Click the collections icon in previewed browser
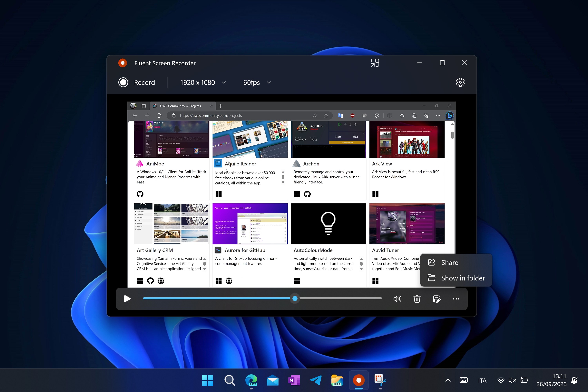Viewport: 588px width, 392px height. 414,115
